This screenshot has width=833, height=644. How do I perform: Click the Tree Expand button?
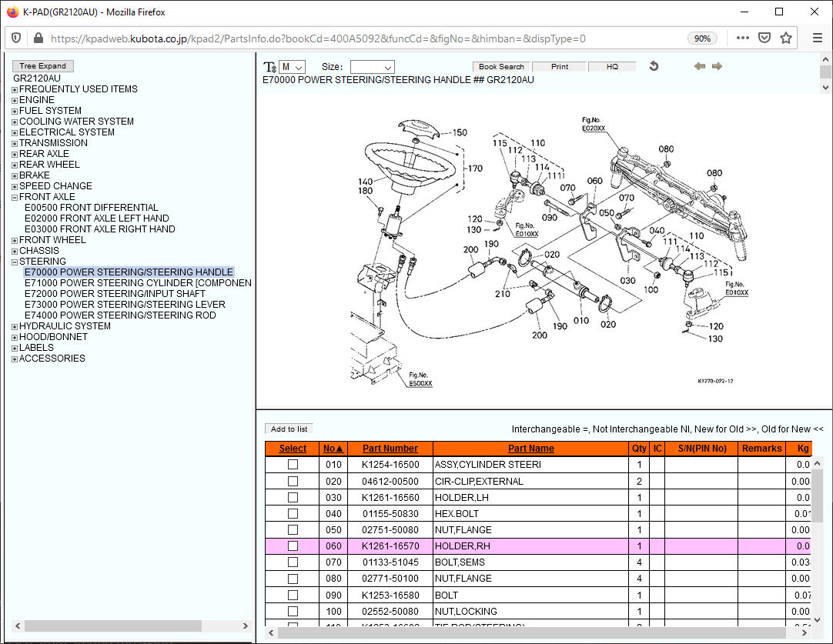pyautogui.click(x=43, y=66)
